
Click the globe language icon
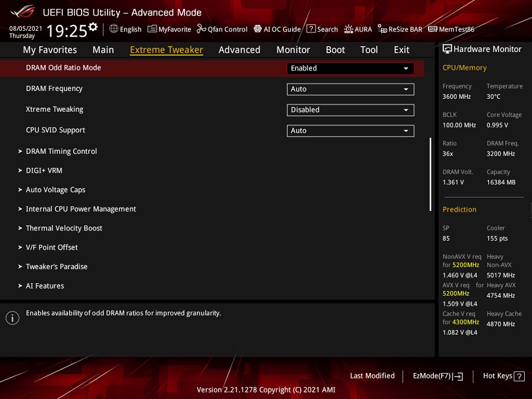click(113, 29)
